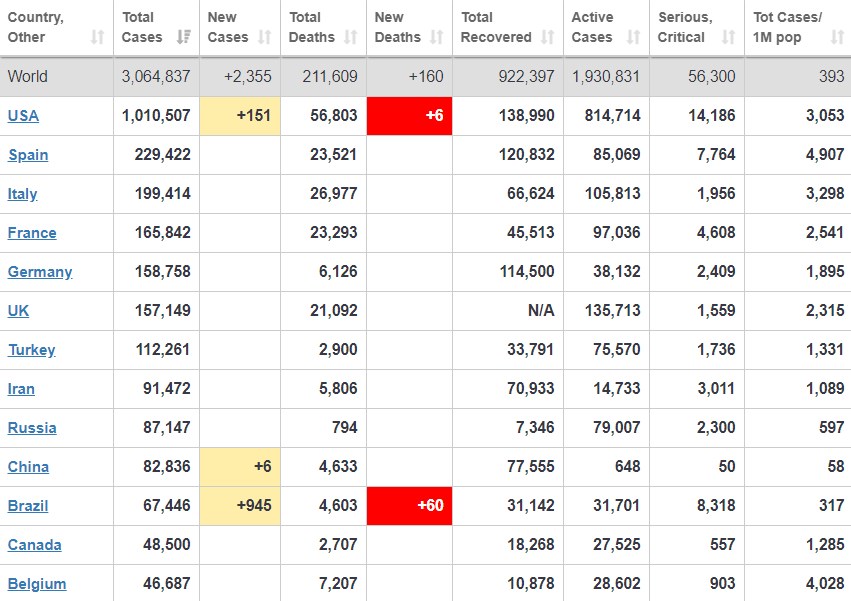Click Germany total recovered 114,500
Image resolution: width=851 pixels, height=601 pixels.
coord(527,272)
